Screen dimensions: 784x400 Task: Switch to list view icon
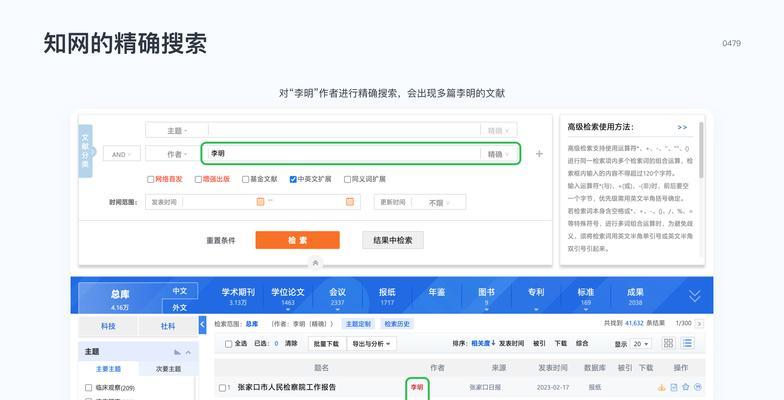pos(688,343)
